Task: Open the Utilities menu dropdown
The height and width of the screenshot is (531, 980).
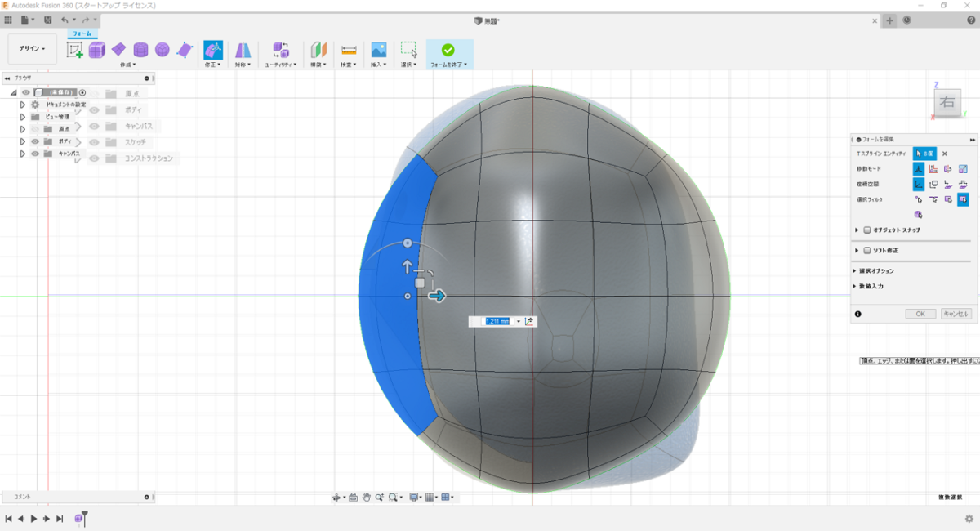Action: pyautogui.click(x=280, y=64)
